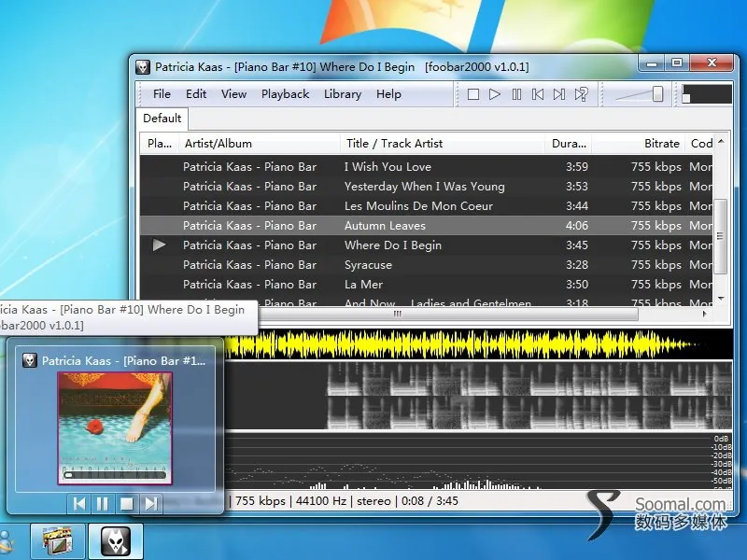Click the Random playback toolbar icon
The height and width of the screenshot is (560, 747).
pyautogui.click(x=581, y=94)
